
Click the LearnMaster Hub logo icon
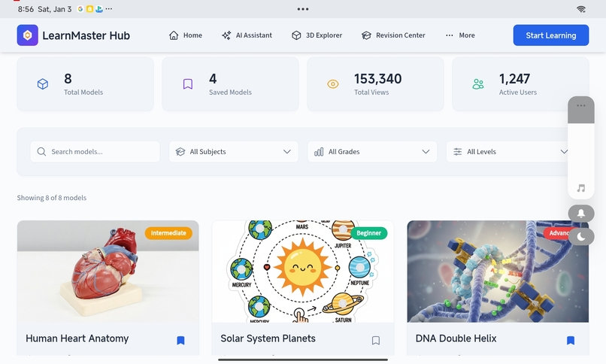tap(27, 35)
